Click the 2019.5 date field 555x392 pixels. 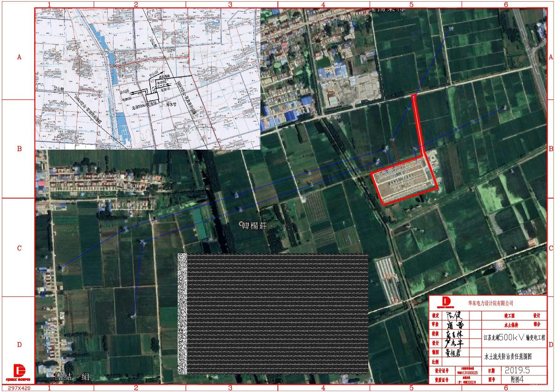[x=517, y=371]
